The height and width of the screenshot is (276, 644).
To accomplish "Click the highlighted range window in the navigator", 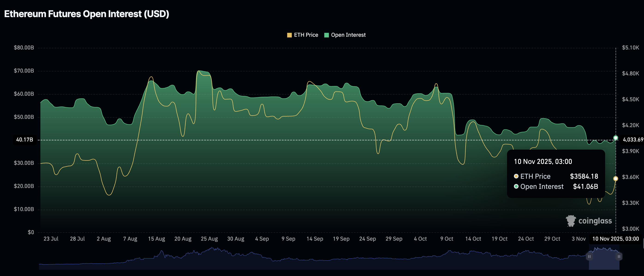I will (604, 260).
